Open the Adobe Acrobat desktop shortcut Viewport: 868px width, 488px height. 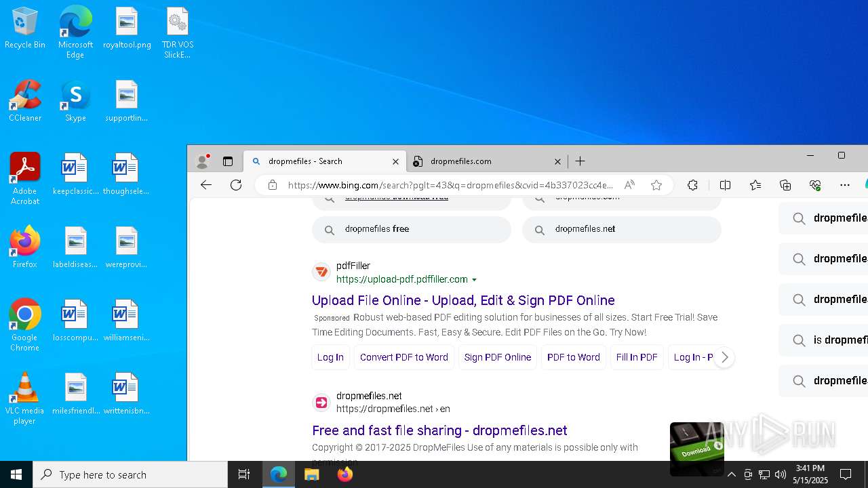tap(25, 179)
